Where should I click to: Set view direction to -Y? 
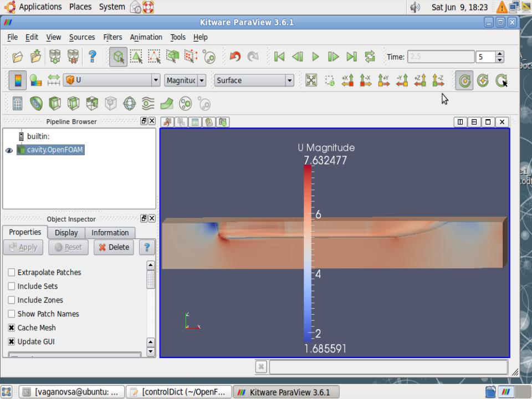[x=402, y=80]
